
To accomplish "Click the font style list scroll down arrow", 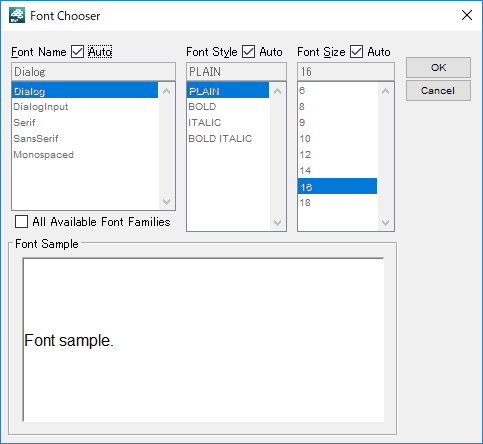I will [277, 222].
